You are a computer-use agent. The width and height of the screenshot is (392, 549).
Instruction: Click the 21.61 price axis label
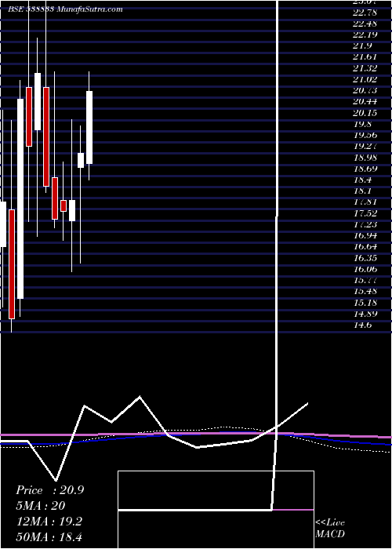(x=365, y=57)
